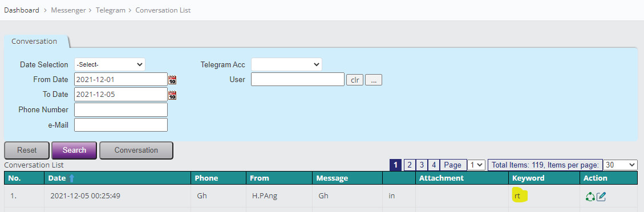Screen dimensions: 644x212
Task: Open the To Date calendar picker icon
Action: coord(172,95)
